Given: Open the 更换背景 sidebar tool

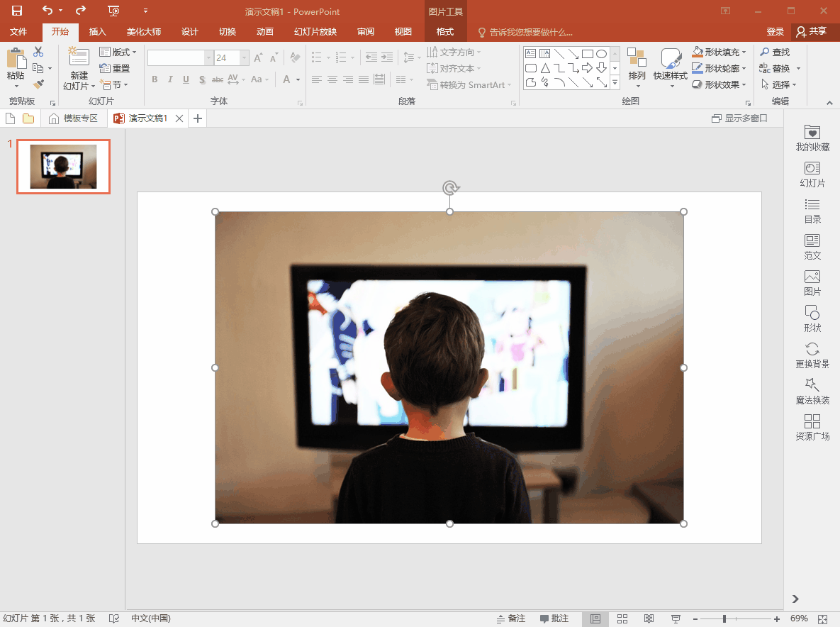Looking at the screenshot, I should 812,355.
